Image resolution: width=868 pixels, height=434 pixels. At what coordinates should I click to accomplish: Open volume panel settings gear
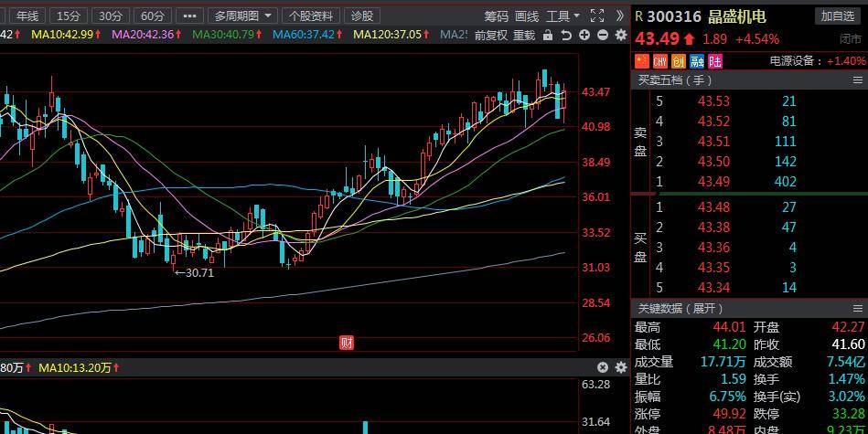pyautogui.click(x=621, y=367)
